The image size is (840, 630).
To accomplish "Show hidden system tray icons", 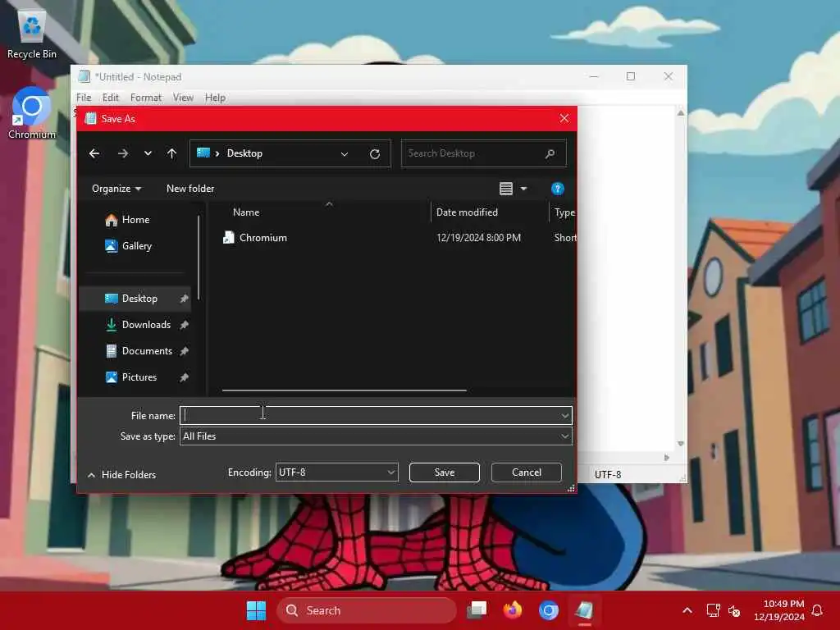I will [687, 610].
